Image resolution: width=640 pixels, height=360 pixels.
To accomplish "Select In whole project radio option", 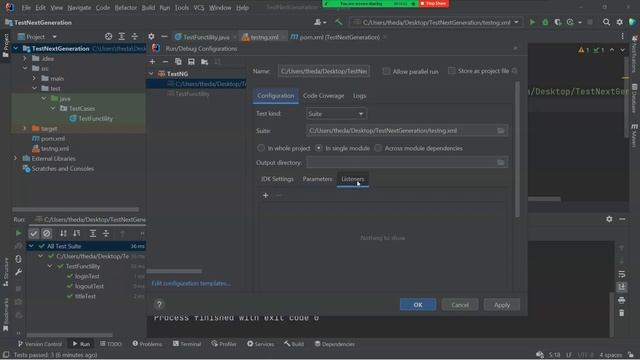I will [261, 148].
